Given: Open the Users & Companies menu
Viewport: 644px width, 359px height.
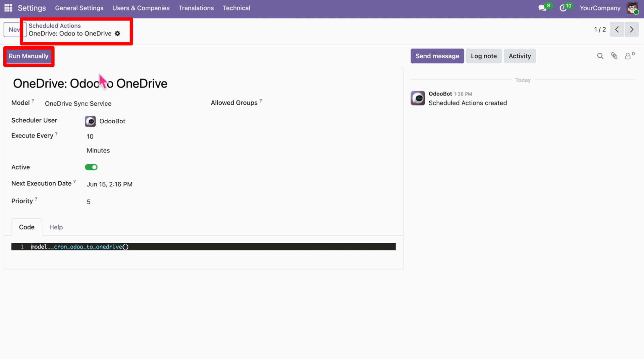Looking at the screenshot, I should 141,8.
